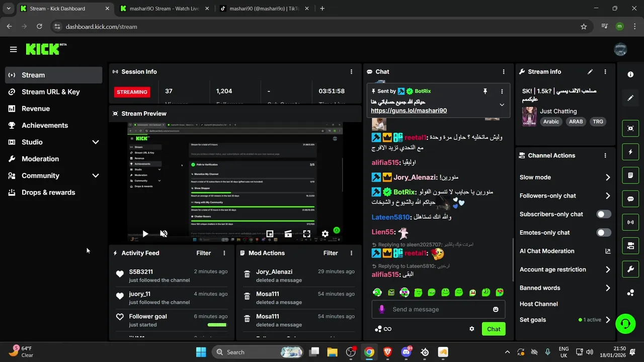Click the lightning bolt icon in right rail
The height and width of the screenshot is (362, 644).
[630, 152]
